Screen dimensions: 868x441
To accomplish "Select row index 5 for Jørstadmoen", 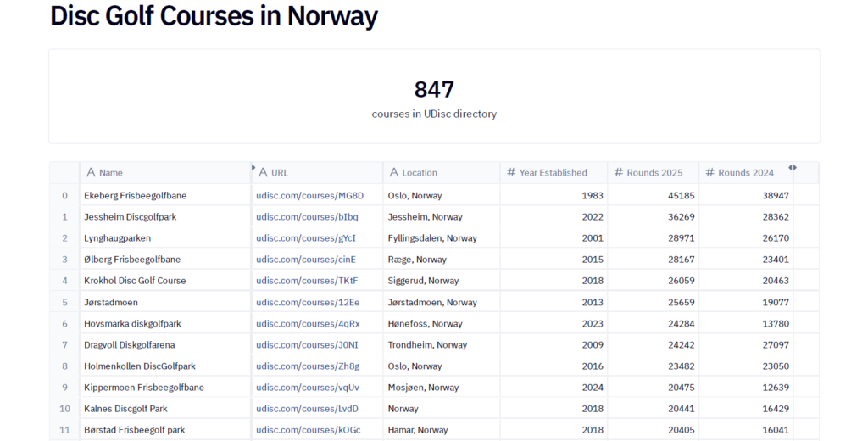I will (x=64, y=303).
